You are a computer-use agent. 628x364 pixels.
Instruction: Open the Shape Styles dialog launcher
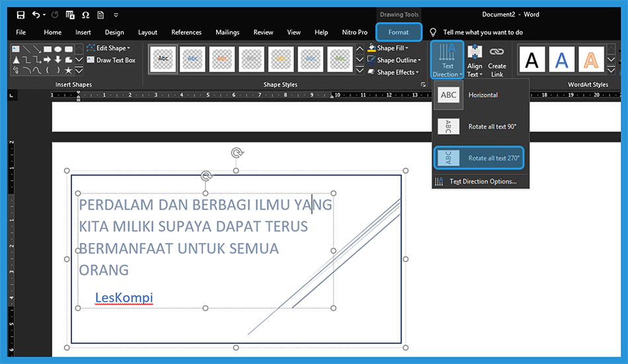423,85
